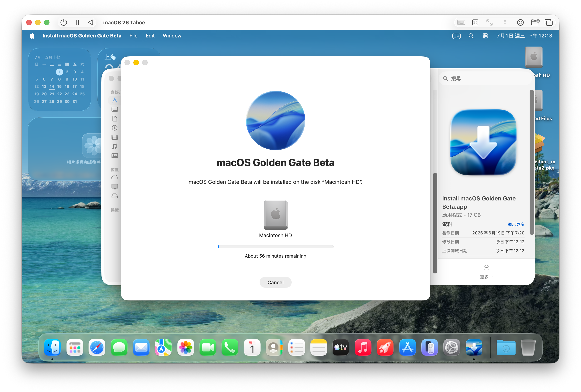This screenshot has height=392, width=581.
Task: Open Photos from the Dock
Action: [186, 347]
